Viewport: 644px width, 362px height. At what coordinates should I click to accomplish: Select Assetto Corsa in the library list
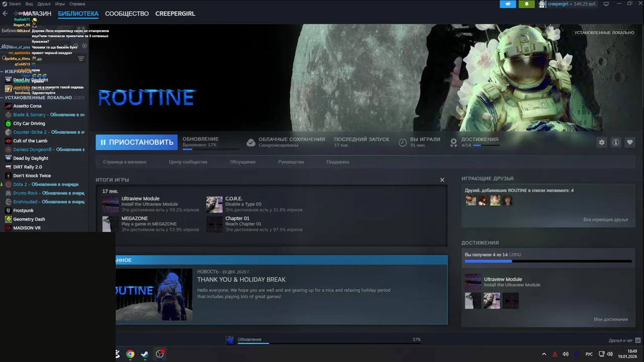(27, 106)
